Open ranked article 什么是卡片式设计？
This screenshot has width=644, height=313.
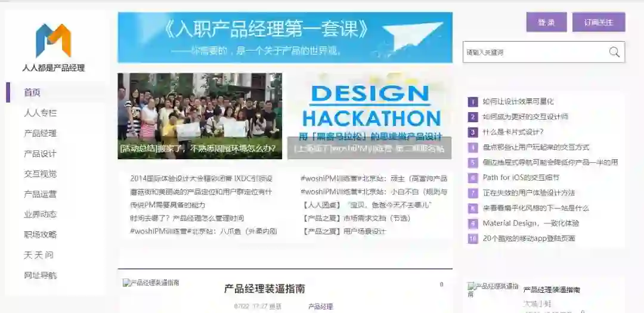[x=513, y=132]
